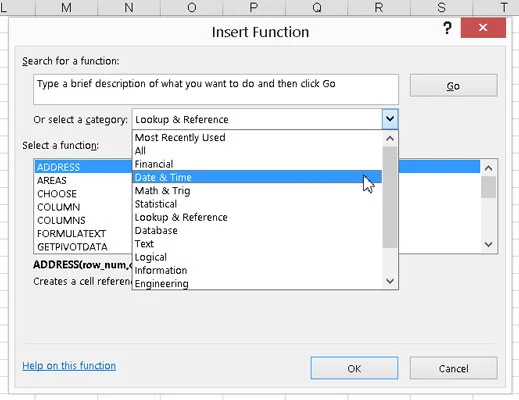
Task: Click category list scroll up arrow
Action: (x=390, y=138)
